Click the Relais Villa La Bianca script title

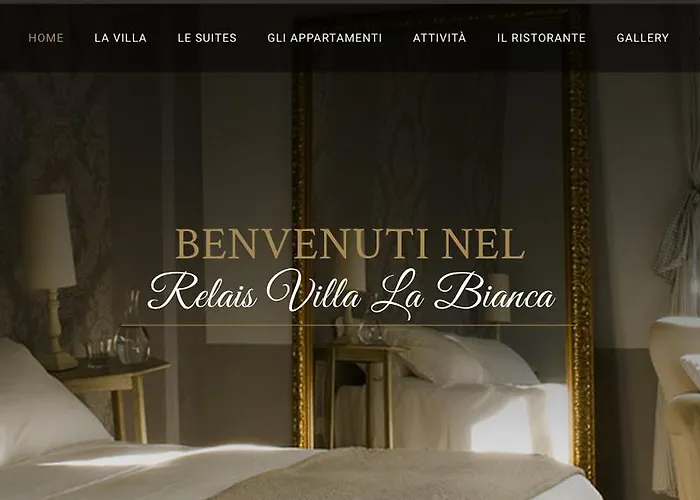(x=351, y=292)
